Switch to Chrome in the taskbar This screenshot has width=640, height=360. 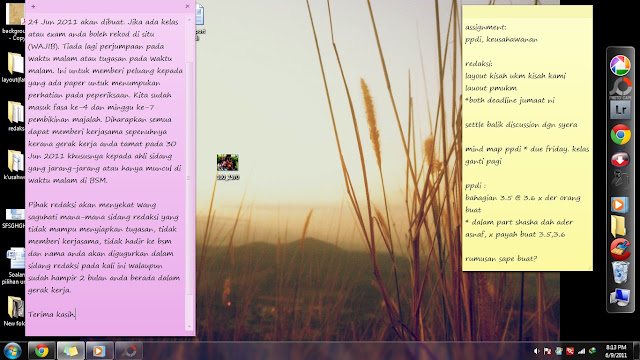point(41,351)
